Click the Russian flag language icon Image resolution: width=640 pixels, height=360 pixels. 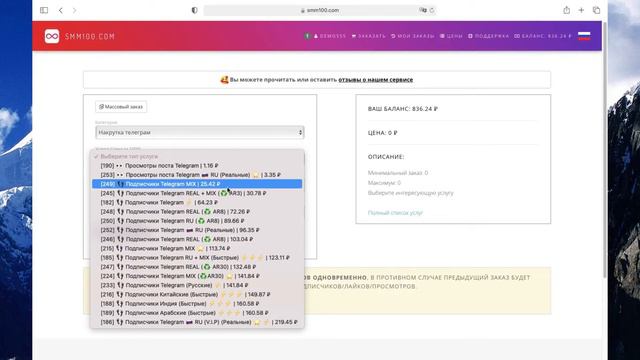584,36
